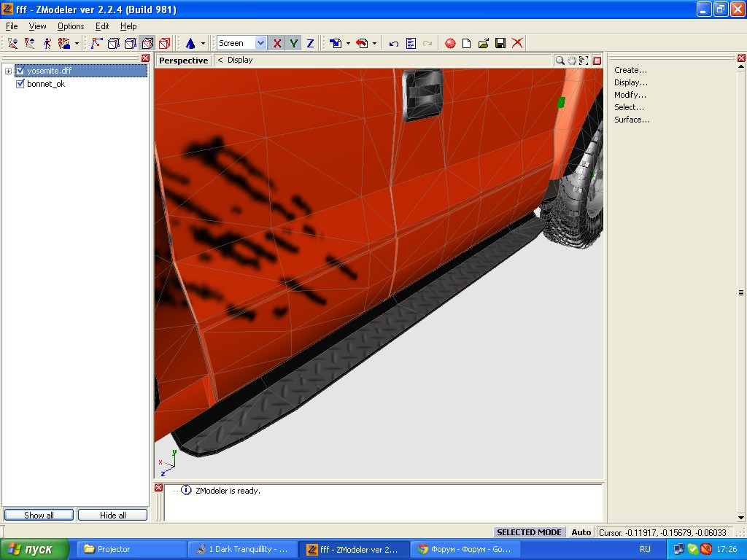Close the objects tree panel

click(145, 58)
